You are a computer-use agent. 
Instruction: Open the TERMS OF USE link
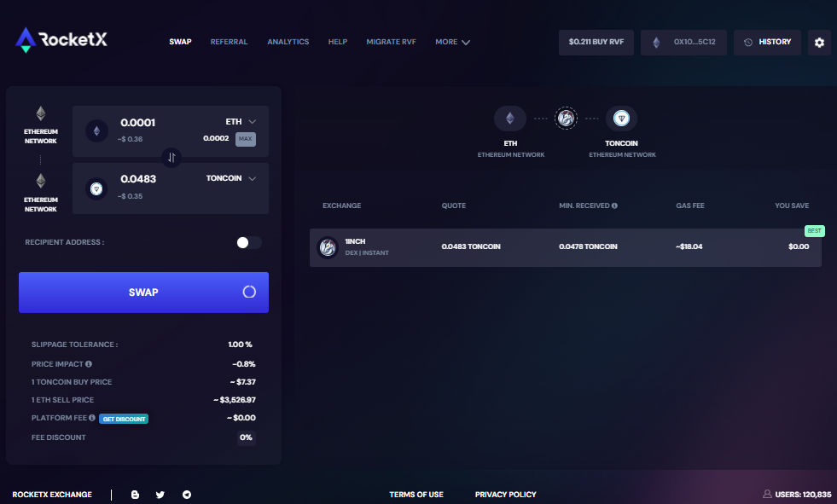tap(416, 495)
